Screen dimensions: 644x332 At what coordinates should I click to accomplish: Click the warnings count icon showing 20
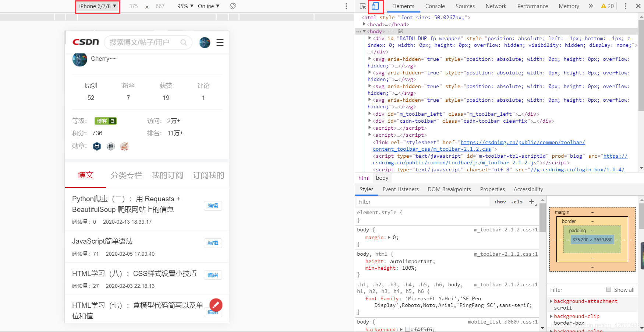[607, 6]
